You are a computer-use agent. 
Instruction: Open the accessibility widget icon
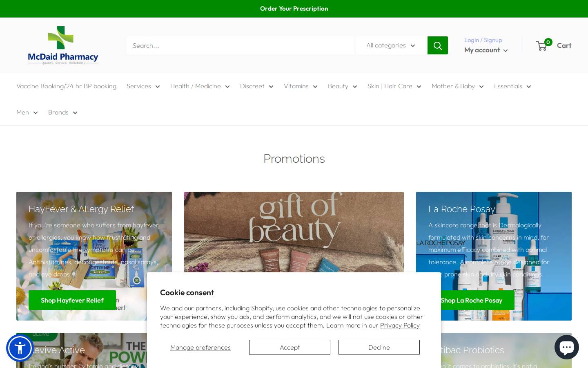(x=20, y=348)
